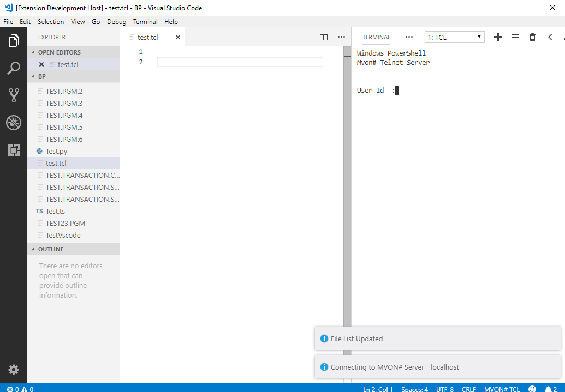Select test.tcl in BP file list

74,163
